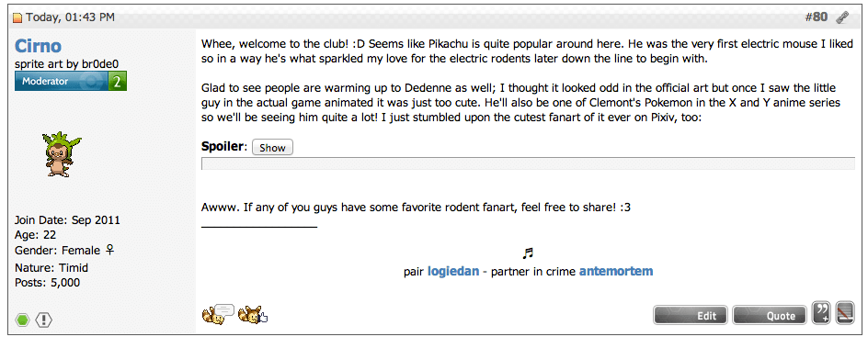Show the hidden spoiler content
Image resolution: width=868 pixels, height=337 pixels.
(x=272, y=148)
